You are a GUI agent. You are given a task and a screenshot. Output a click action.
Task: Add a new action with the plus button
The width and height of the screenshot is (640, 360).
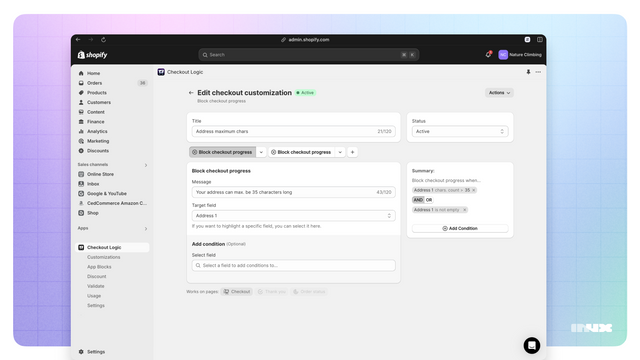[352, 152]
